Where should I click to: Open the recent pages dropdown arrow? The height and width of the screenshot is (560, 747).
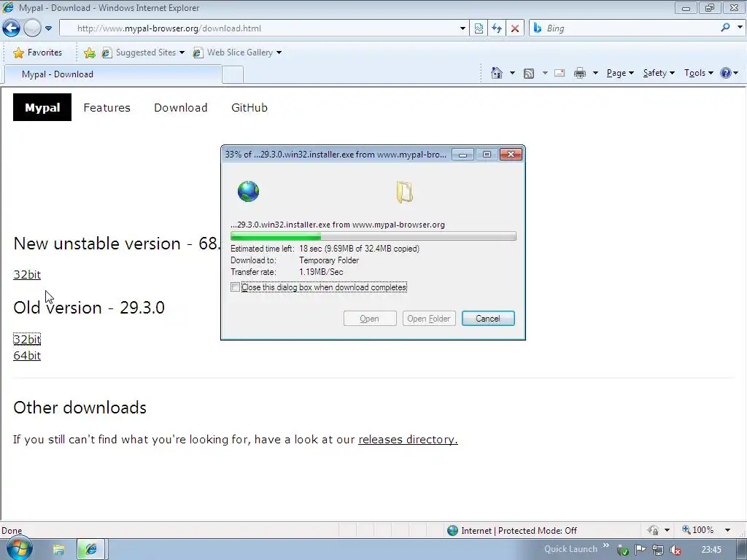pyautogui.click(x=48, y=28)
